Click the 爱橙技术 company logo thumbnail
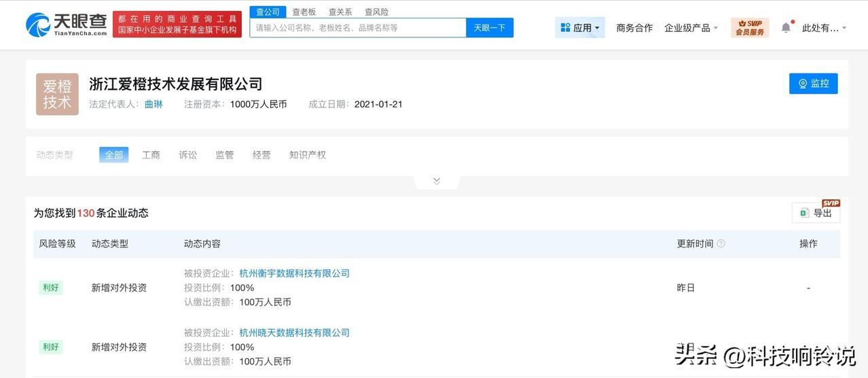The image size is (868, 378). point(57,94)
